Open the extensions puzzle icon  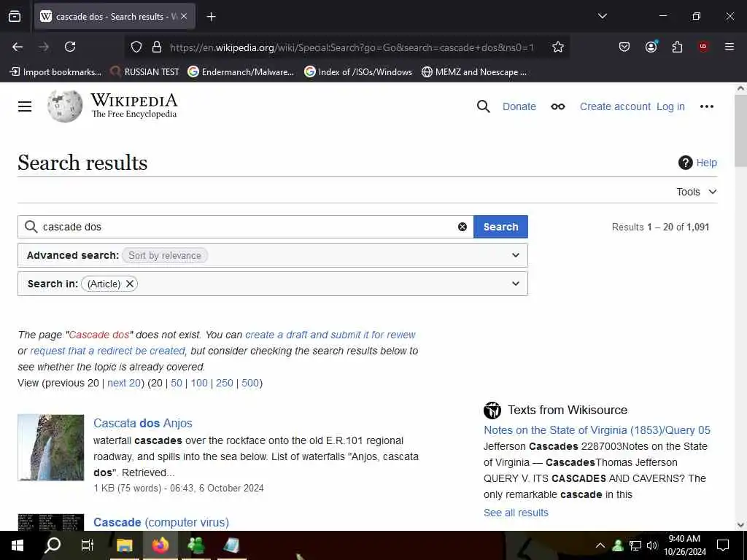(677, 47)
